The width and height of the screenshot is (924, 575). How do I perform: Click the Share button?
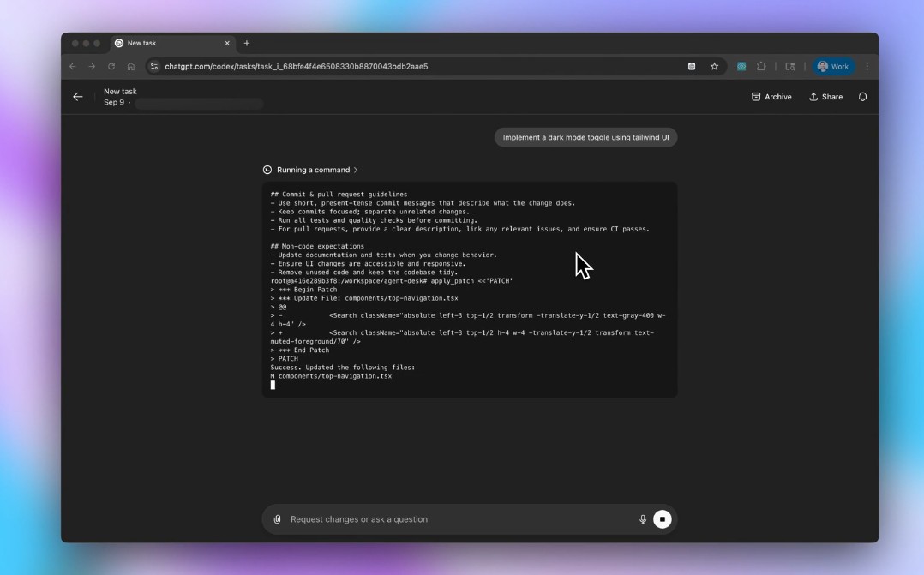click(x=825, y=97)
